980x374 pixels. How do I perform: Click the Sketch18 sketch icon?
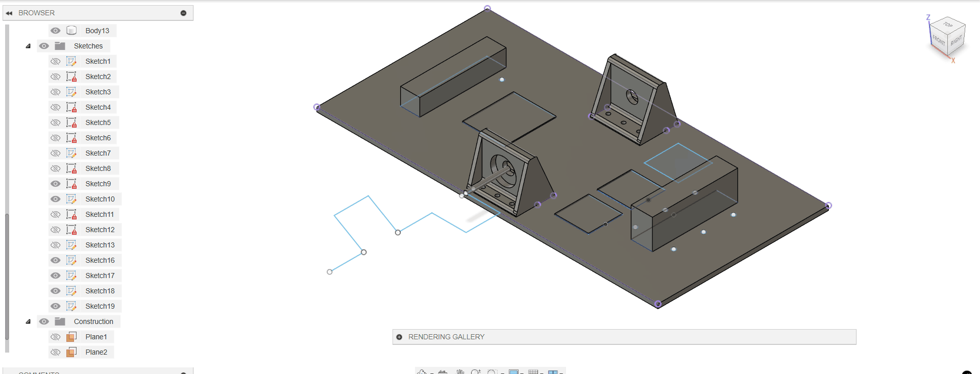(x=71, y=291)
